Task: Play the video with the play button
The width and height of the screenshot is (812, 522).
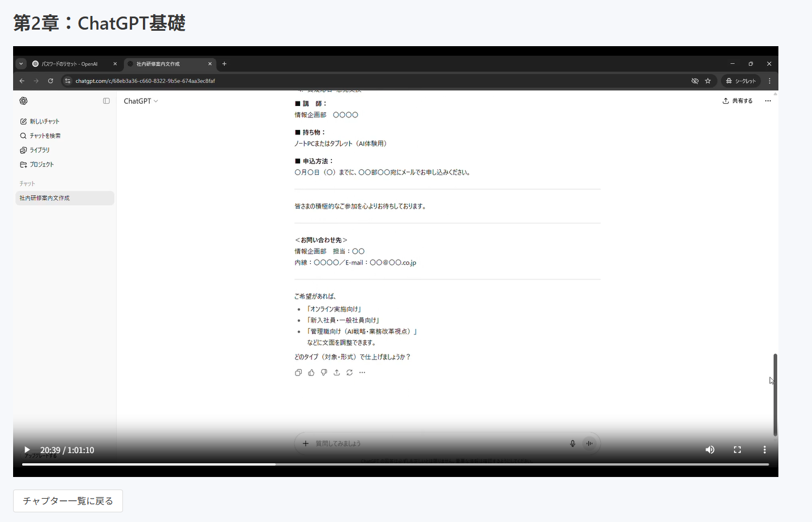Action: click(27, 450)
